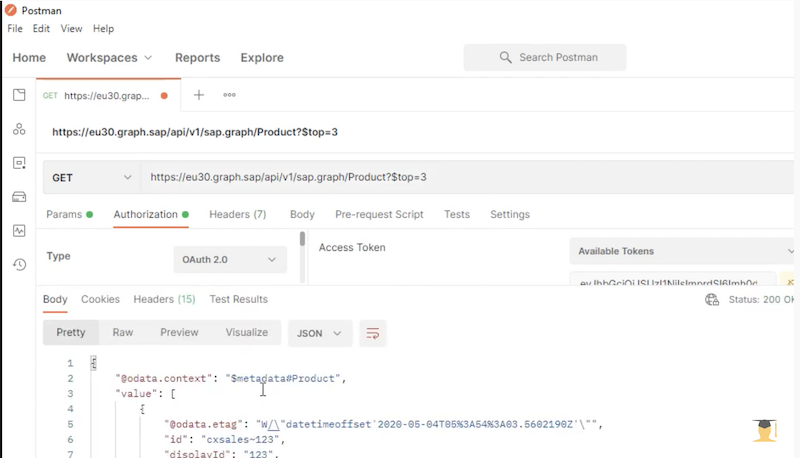Open the Mock Servers sidebar panel
This screenshot has width=800, height=458.
click(x=18, y=197)
